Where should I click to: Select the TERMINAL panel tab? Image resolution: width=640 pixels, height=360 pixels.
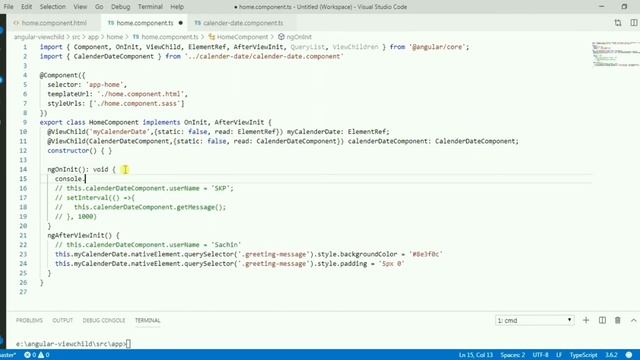tap(147, 320)
